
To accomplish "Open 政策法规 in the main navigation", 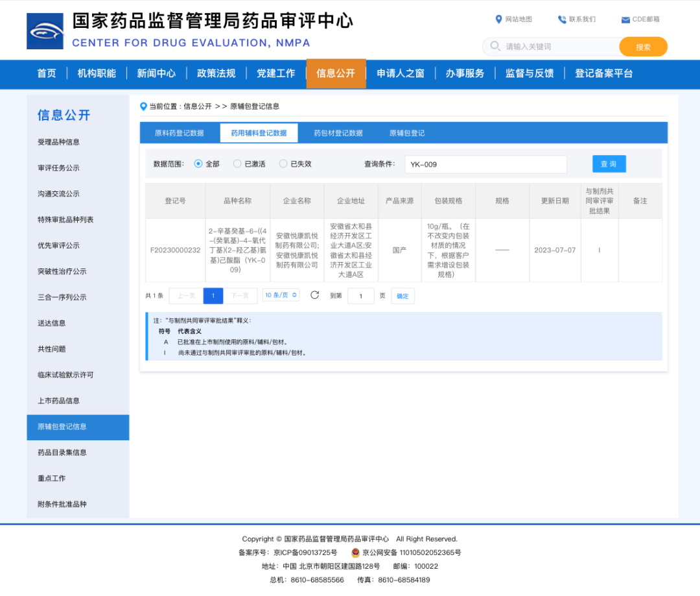I will coord(216,73).
